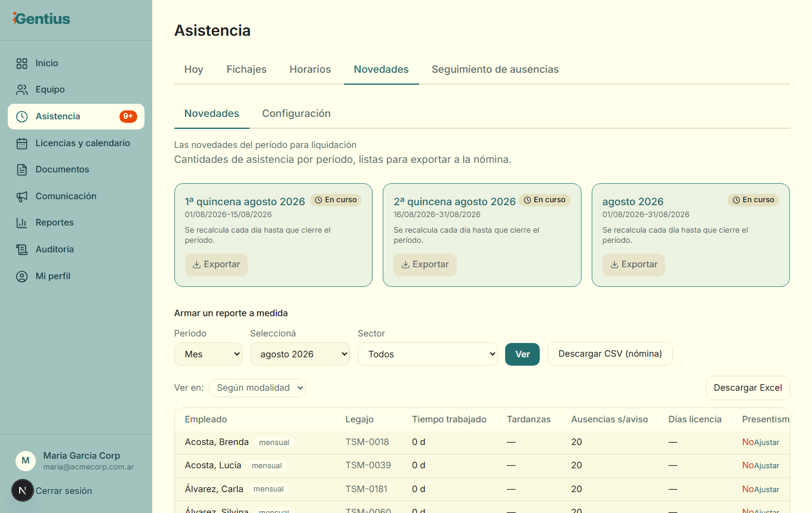Image resolution: width=812 pixels, height=513 pixels.
Task: Click Ajustar for Acosta, Lucía
Action: tap(767, 466)
